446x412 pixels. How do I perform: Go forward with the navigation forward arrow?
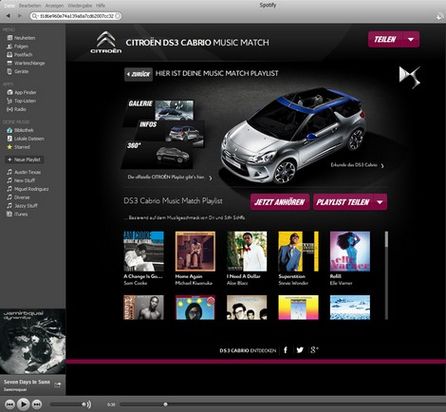(19, 16)
